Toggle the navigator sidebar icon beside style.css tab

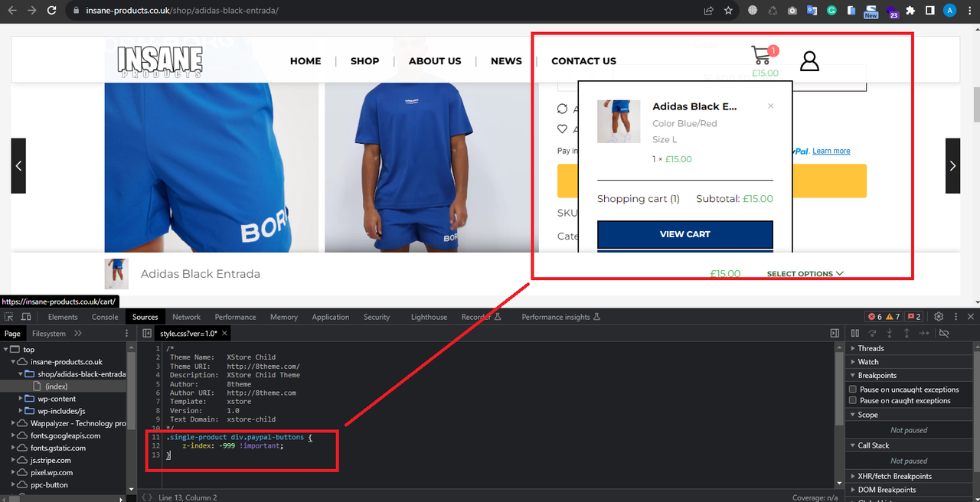click(147, 333)
